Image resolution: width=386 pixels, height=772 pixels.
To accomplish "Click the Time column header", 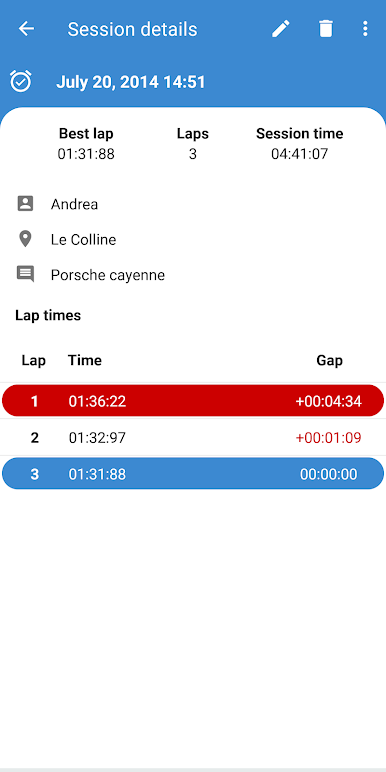I will [x=85, y=360].
